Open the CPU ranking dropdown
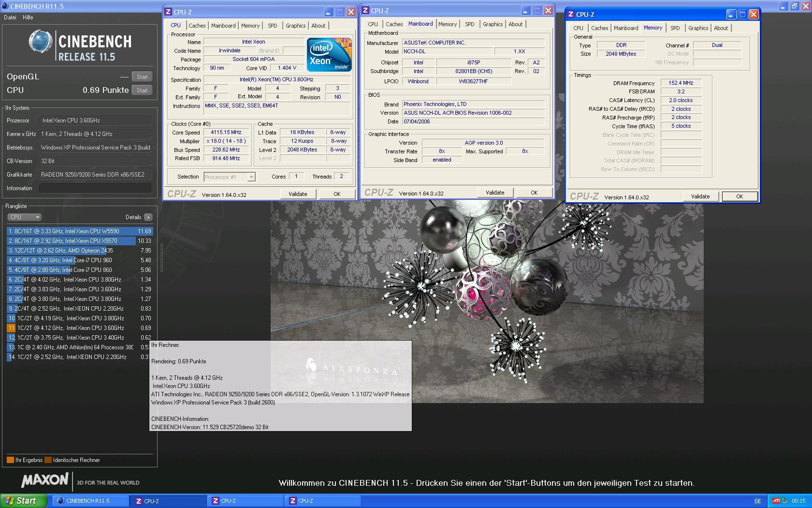The height and width of the screenshot is (508, 812). [24, 217]
